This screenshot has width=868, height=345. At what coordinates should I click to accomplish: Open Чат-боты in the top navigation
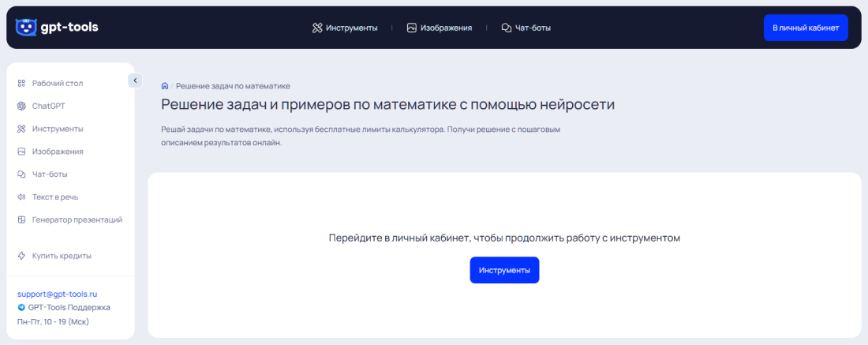coord(533,28)
